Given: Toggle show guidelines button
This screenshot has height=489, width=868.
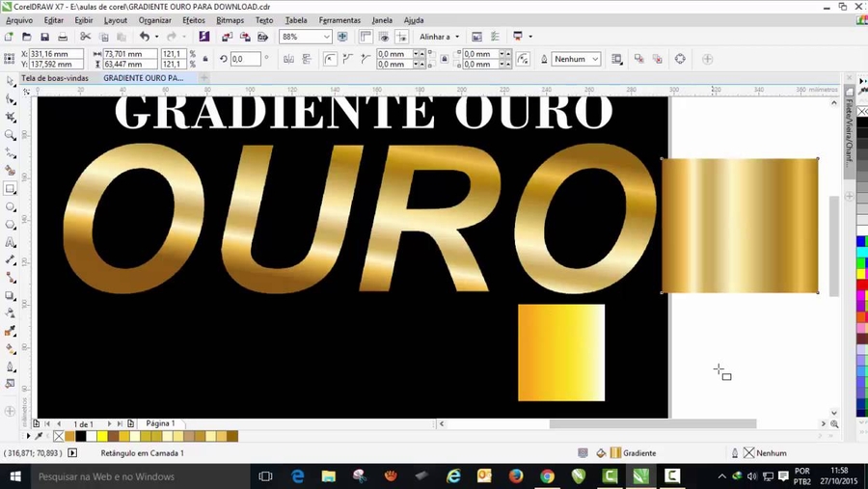Looking at the screenshot, I should [401, 37].
